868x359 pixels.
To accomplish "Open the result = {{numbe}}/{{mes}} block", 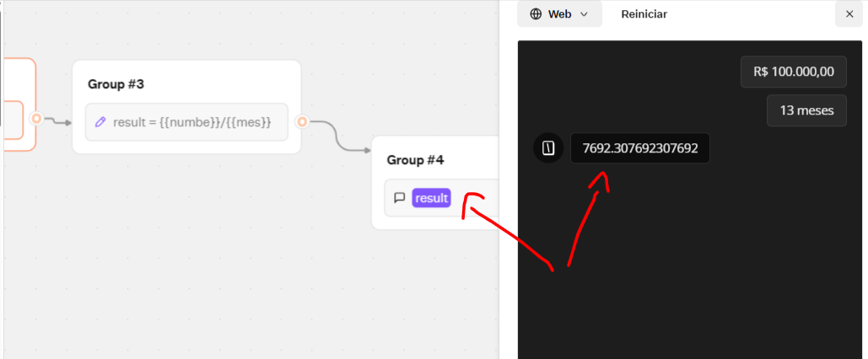I will pyautogui.click(x=192, y=122).
